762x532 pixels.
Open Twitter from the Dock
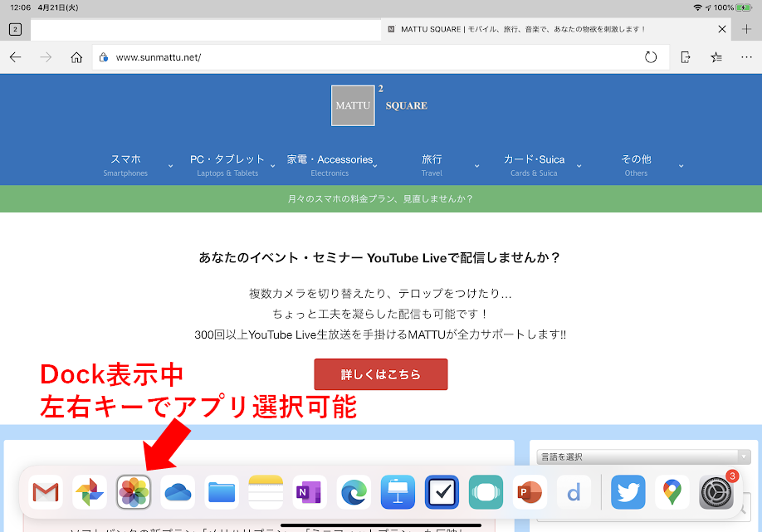click(x=628, y=492)
